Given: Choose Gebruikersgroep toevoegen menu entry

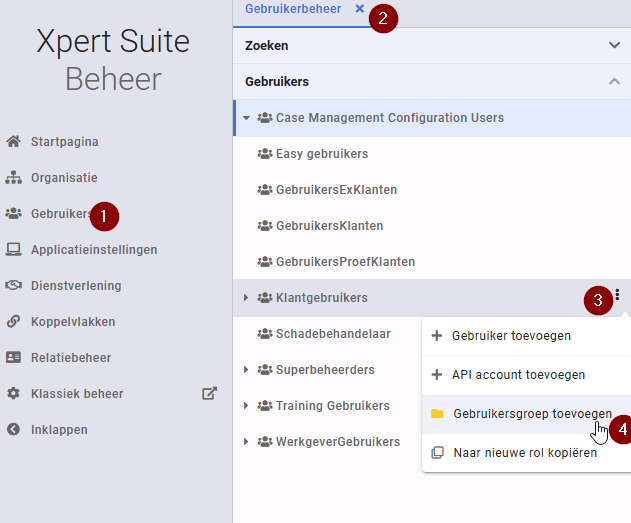Looking at the screenshot, I should point(526,414).
